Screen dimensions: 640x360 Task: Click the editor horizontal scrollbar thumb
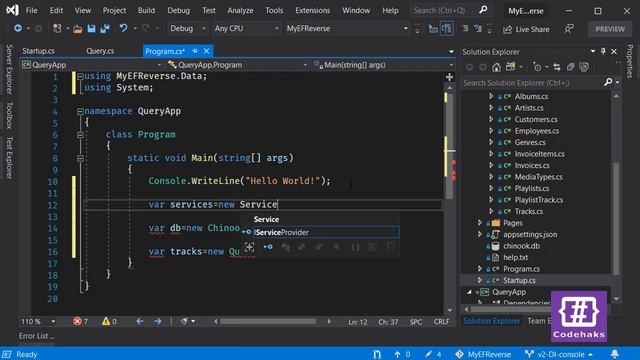pyautogui.click(x=268, y=322)
